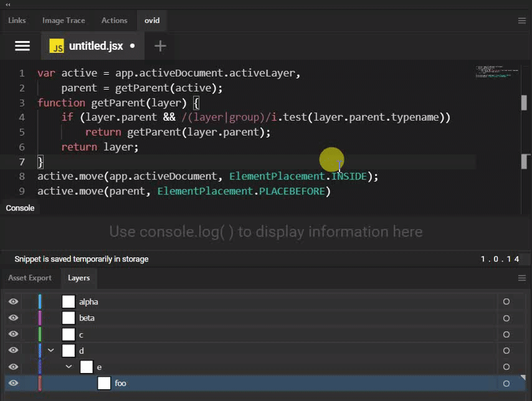
Task: Collapse the d layer
Action: pyautogui.click(x=51, y=350)
